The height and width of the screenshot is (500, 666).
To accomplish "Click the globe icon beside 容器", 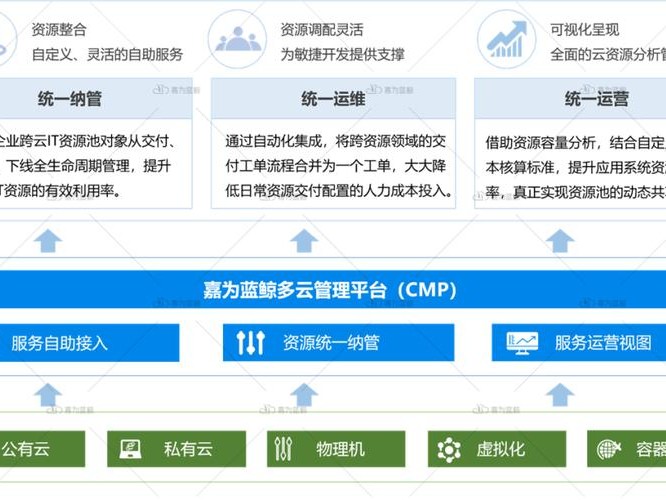I will click(x=609, y=449).
